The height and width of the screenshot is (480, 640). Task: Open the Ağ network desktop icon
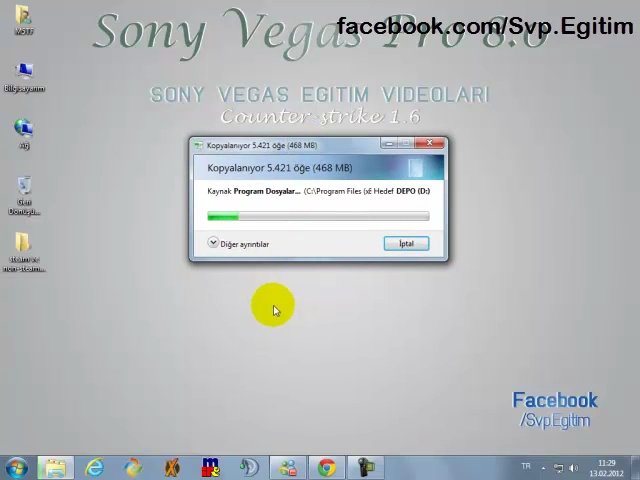pos(24,134)
